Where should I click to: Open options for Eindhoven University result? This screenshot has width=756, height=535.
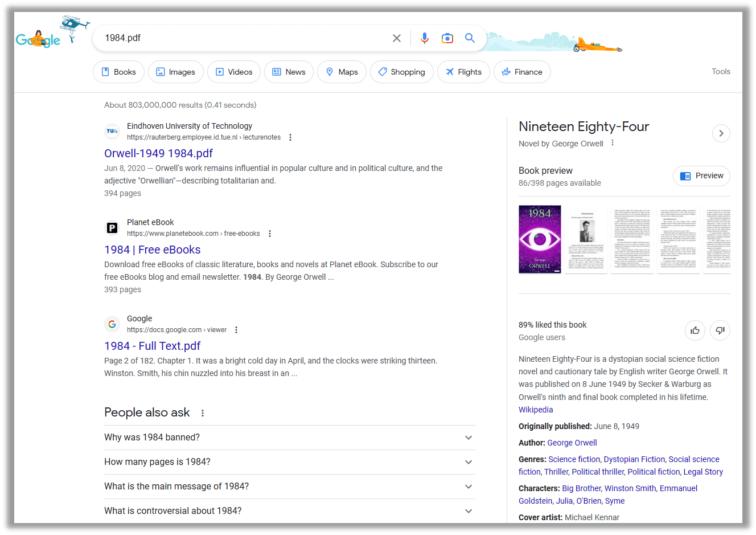(290, 137)
